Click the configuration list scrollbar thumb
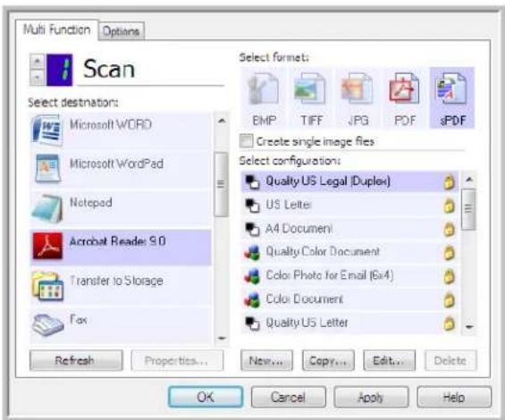 click(x=468, y=209)
